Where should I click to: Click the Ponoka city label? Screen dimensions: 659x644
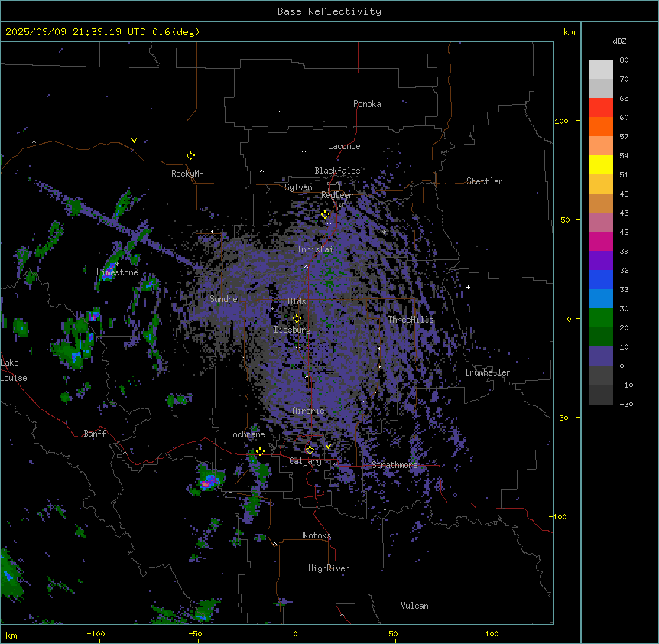[x=367, y=104]
